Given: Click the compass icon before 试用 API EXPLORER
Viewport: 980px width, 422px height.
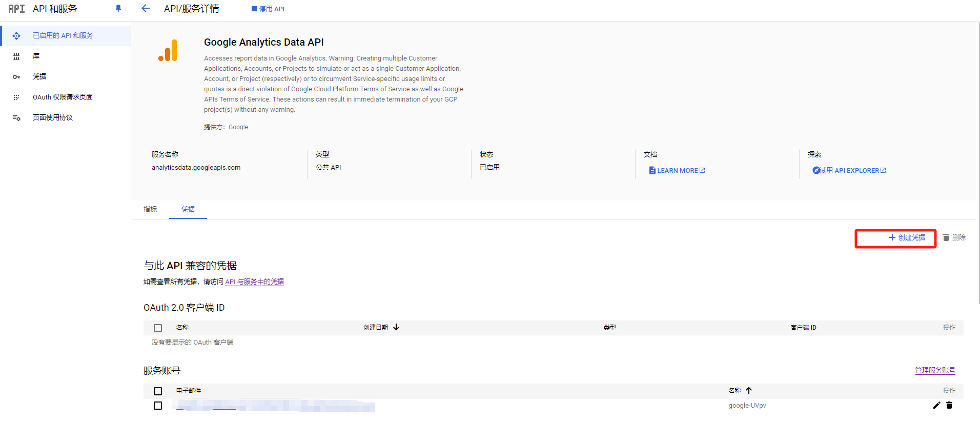Looking at the screenshot, I should point(816,170).
